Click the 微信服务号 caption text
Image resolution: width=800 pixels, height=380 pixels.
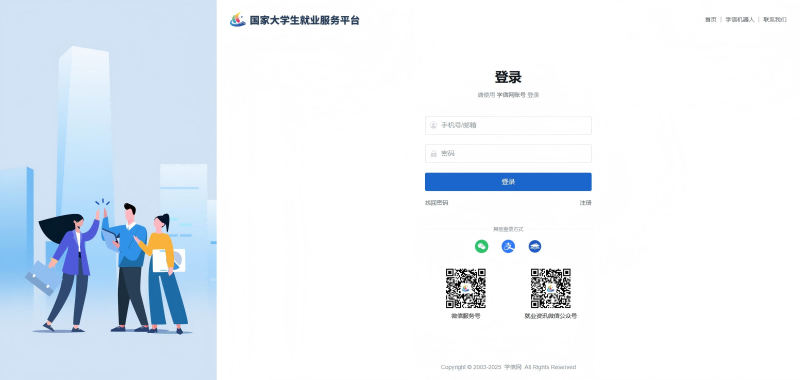point(466,316)
